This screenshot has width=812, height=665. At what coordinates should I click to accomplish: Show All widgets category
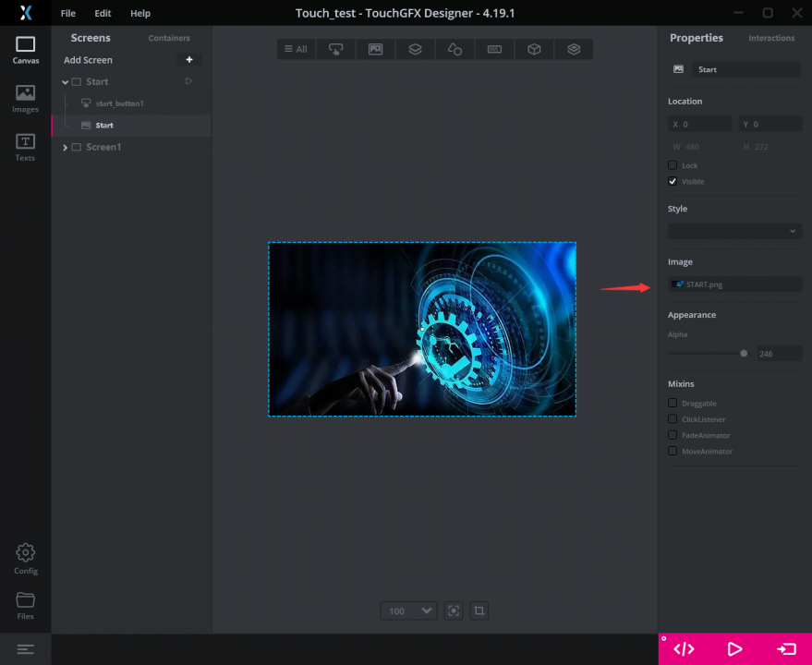pos(297,49)
